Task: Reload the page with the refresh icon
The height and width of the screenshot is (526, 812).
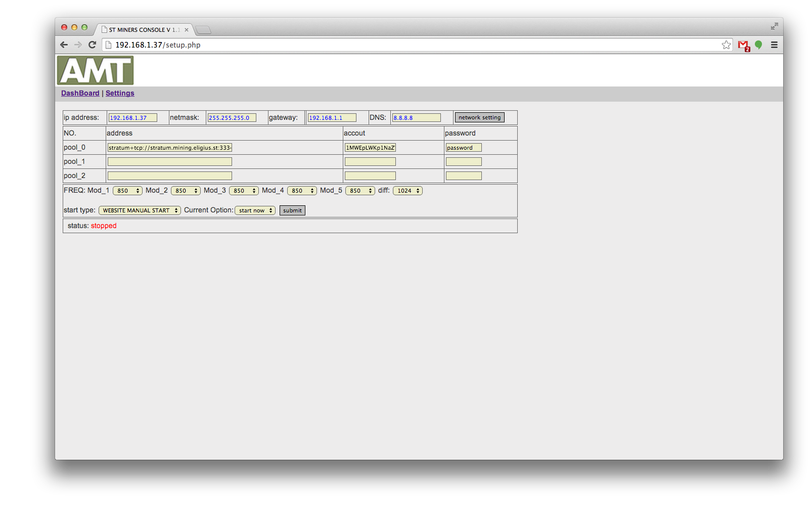Action: pyautogui.click(x=92, y=45)
